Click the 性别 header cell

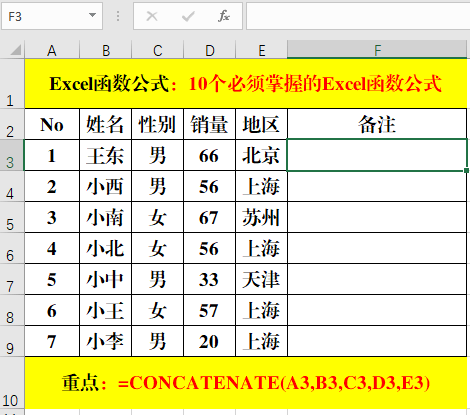(158, 124)
